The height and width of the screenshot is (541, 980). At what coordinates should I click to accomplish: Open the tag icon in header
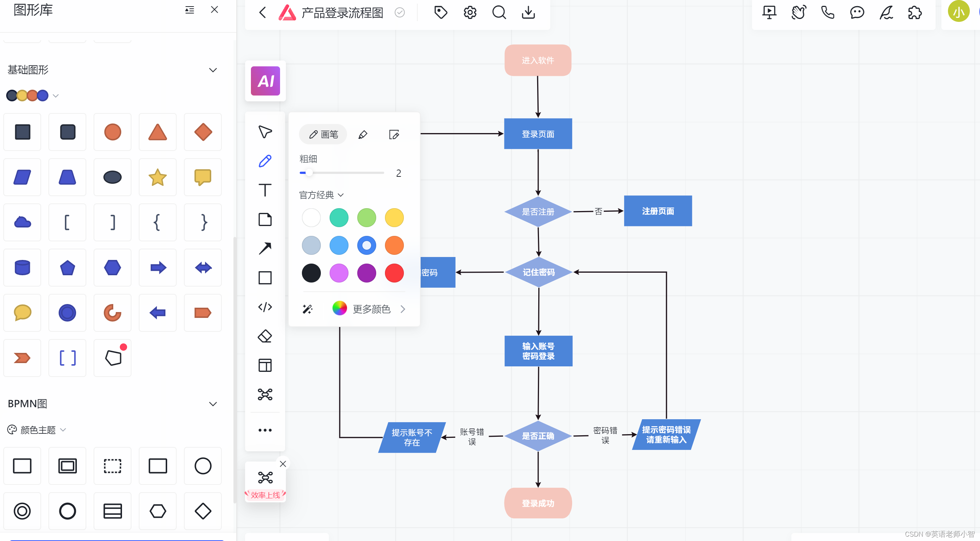coord(441,12)
